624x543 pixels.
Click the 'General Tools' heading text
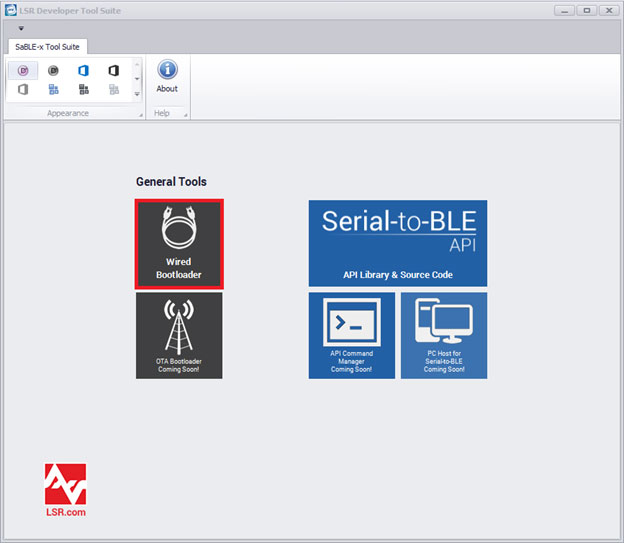coord(172,182)
